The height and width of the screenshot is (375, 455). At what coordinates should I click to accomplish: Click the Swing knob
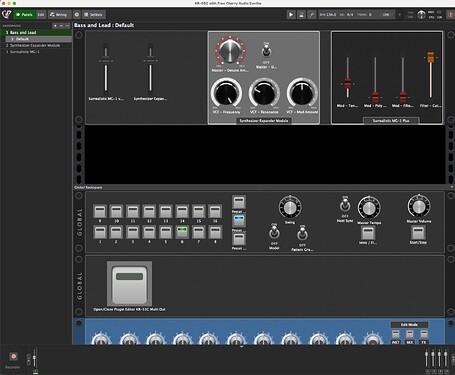click(x=290, y=207)
